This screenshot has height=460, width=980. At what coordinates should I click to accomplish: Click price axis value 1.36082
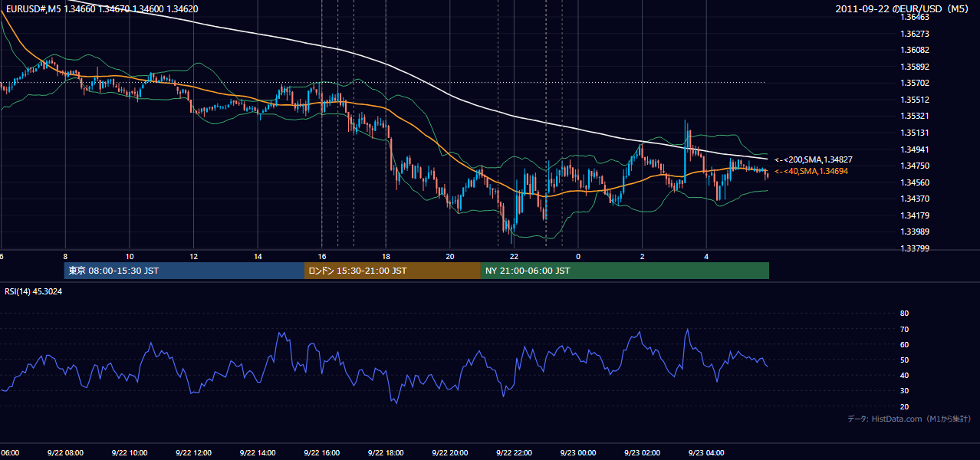point(915,50)
